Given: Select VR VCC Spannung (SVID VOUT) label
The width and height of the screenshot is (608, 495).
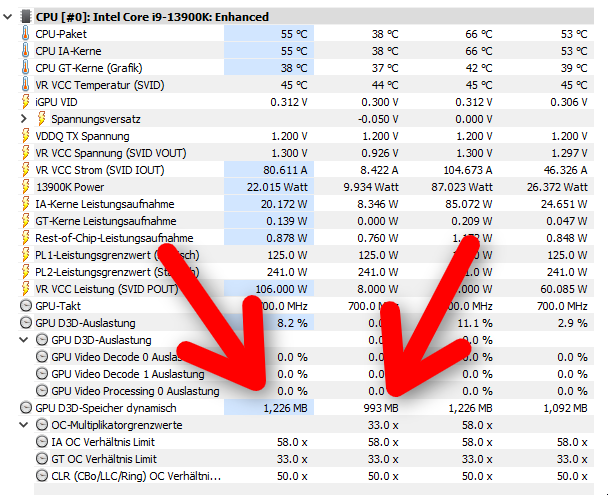Looking at the screenshot, I should coord(111,153).
